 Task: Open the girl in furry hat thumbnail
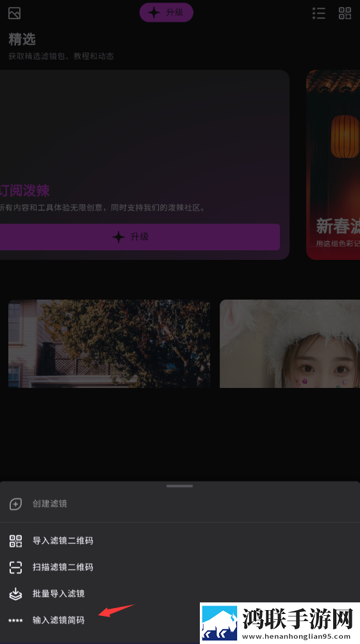[290, 344]
